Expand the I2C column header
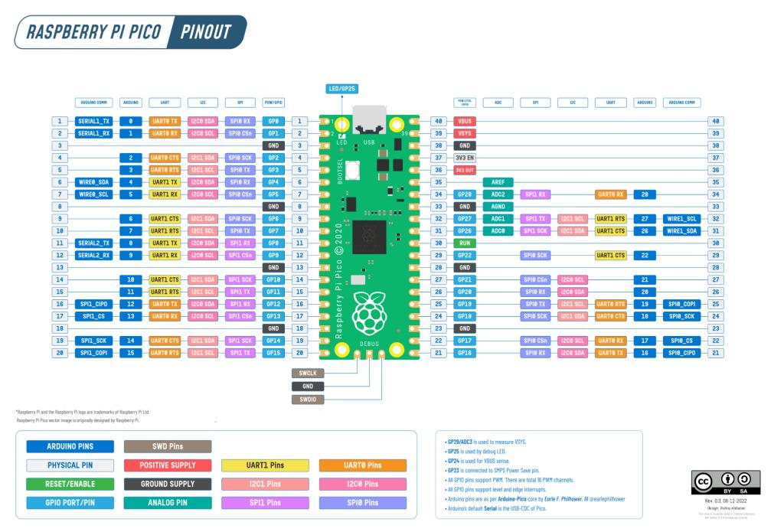Viewport: 784px width, 532px height. [x=204, y=103]
